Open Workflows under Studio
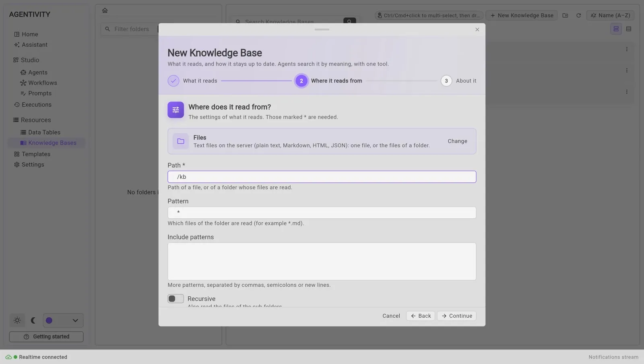 (39, 83)
